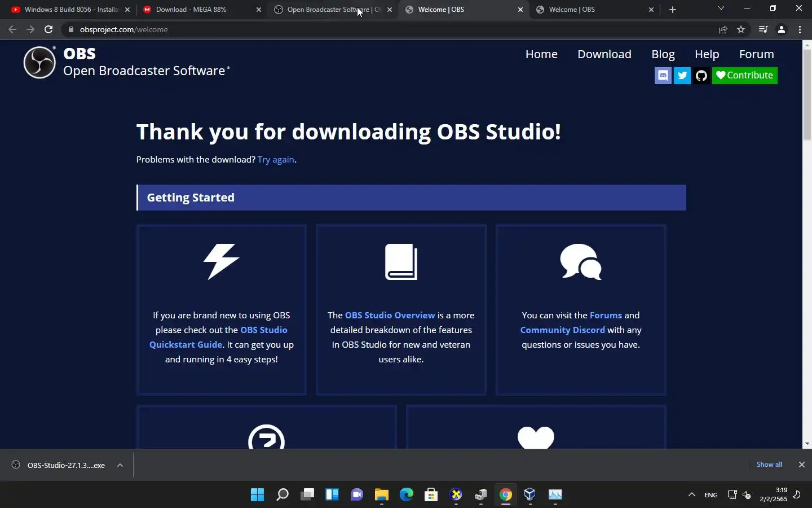The image size is (812, 508).
Task: Open a new browser tab
Action: click(673, 10)
